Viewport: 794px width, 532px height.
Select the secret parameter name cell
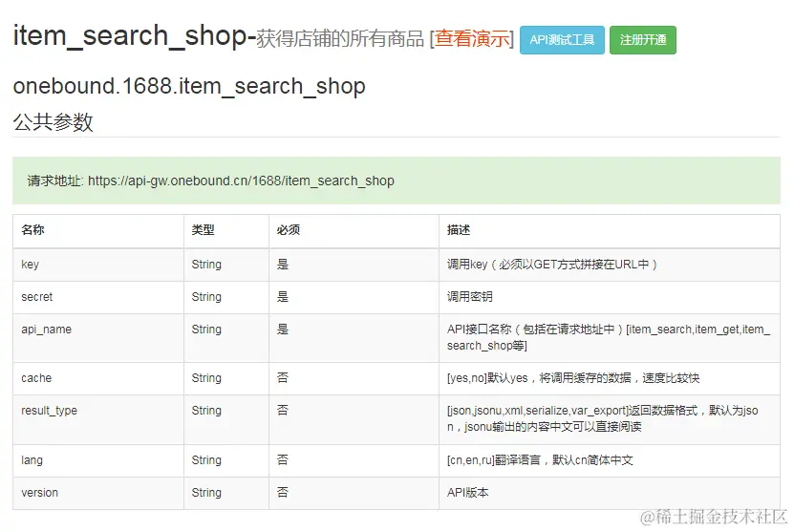[x=98, y=297]
